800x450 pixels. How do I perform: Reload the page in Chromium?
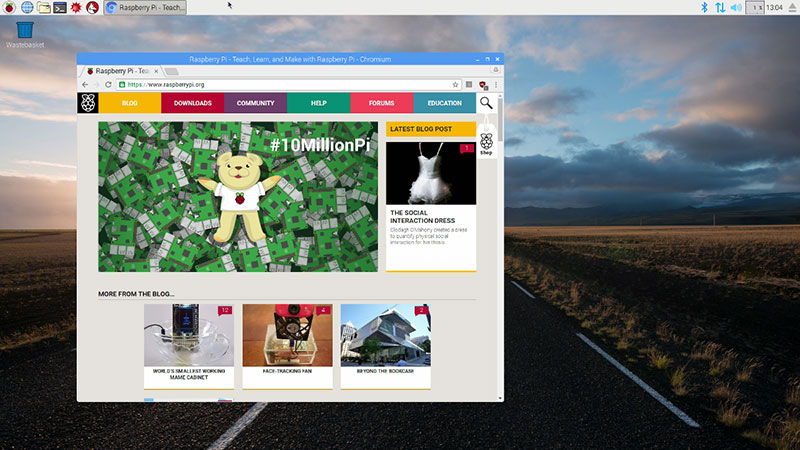[x=107, y=85]
